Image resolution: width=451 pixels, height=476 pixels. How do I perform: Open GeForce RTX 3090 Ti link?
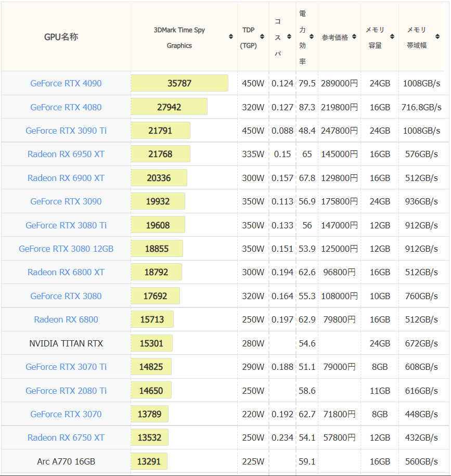coord(66,131)
